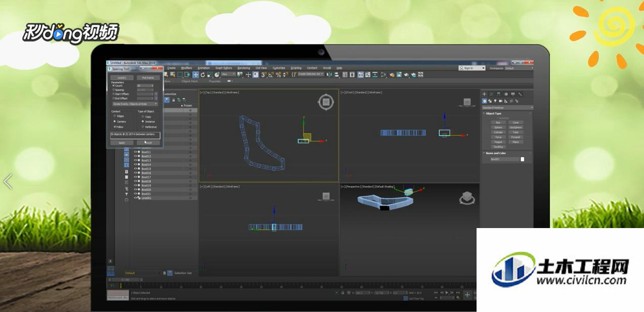Click the Rectangular Selection Region icon
The height and width of the screenshot is (312, 644).
click(x=180, y=74)
